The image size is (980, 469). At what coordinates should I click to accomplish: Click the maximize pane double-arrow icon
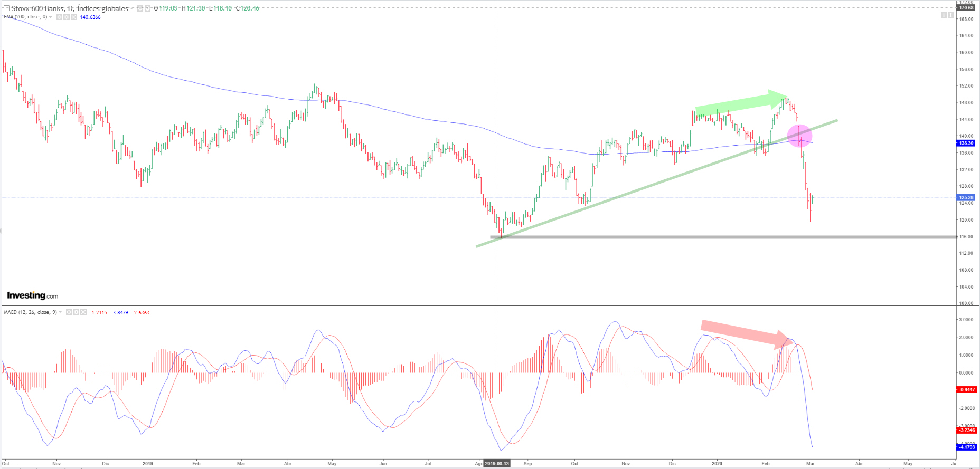click(x=950, y=15)
